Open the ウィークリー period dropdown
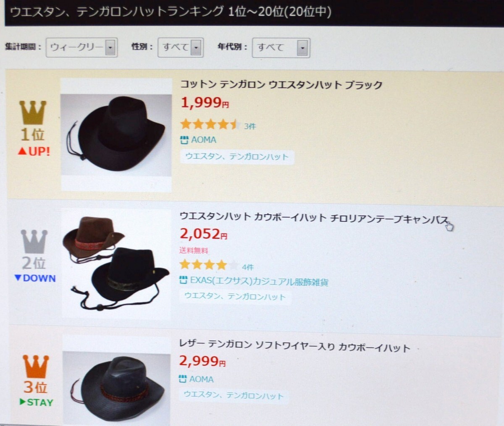The height and width of the screenshot is (426, 504). (x=81, y=47)
